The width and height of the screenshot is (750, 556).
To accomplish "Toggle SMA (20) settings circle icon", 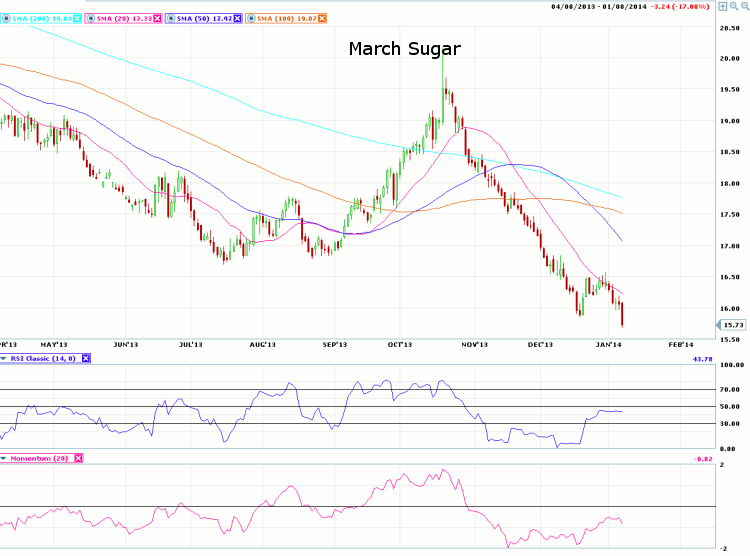I will [93, 18].
